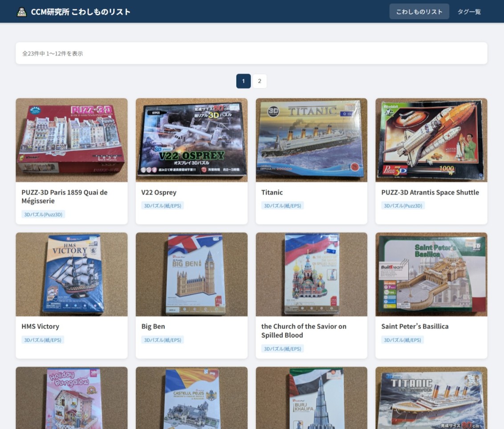Select 3Dパズル(Puzz3D) tag under Paris 1859
This screenshot has width=504, height=429.
pyautogui.click(x=43, y=214)
